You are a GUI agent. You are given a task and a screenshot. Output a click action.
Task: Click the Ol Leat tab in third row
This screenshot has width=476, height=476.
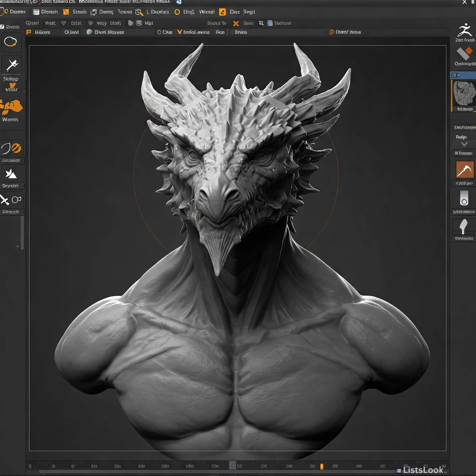pos(72,32)
